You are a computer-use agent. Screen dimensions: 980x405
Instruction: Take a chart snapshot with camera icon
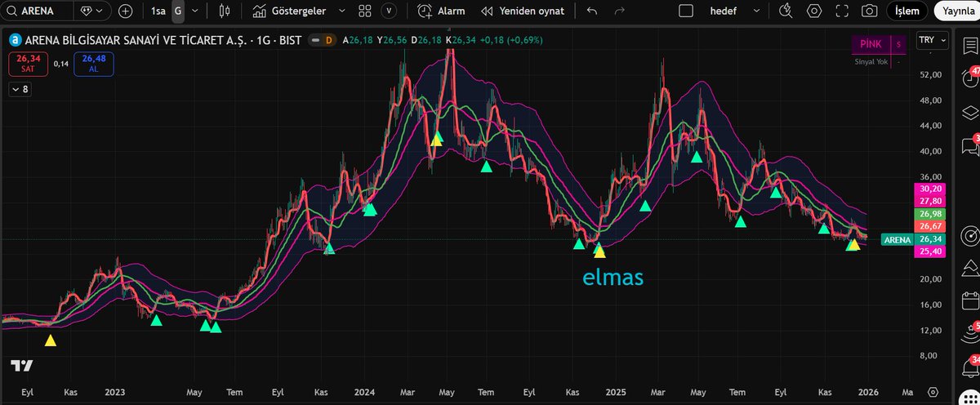870,11
